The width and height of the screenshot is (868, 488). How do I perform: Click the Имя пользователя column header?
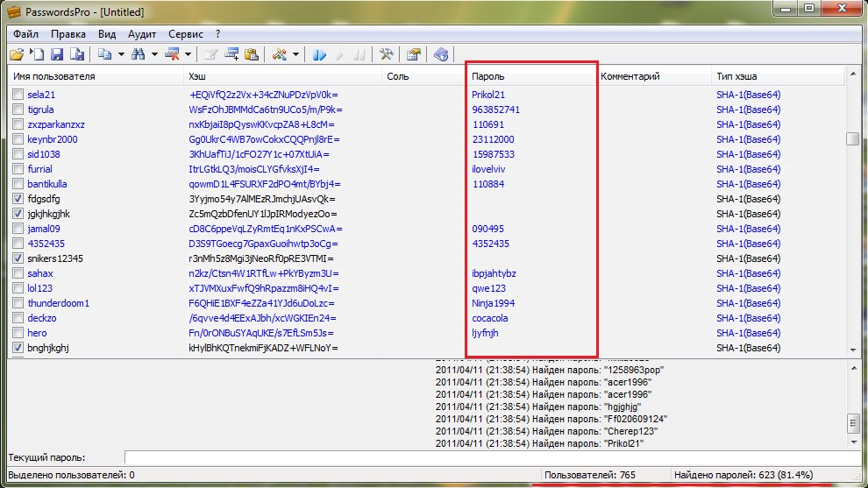(x=88, y=77)
